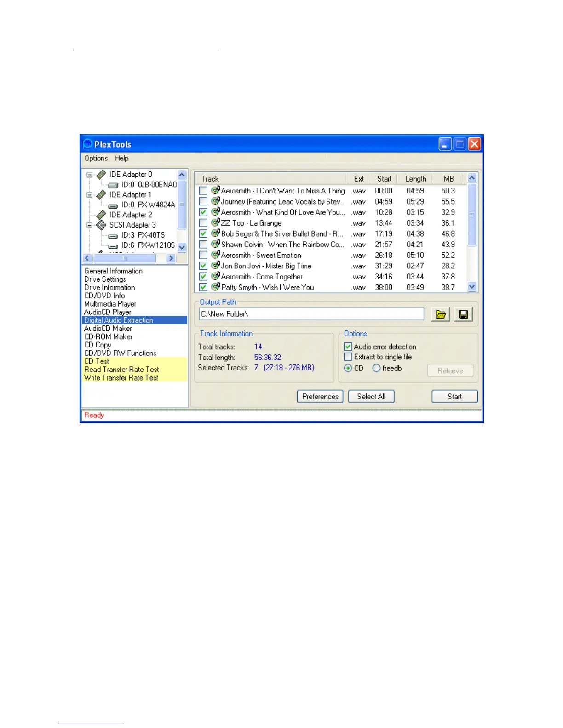Click the Select All button
The height and width of the screenshot is (728, 563).
click(x=371, y=397)
